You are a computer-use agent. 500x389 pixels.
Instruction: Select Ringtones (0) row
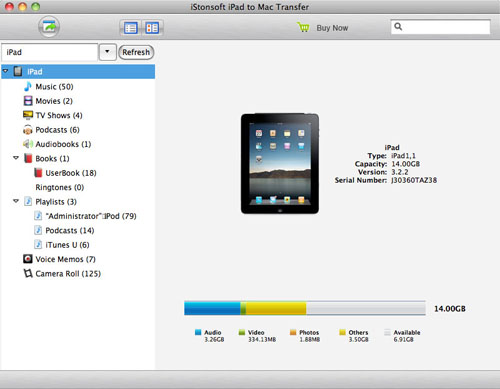coord(60,187)
